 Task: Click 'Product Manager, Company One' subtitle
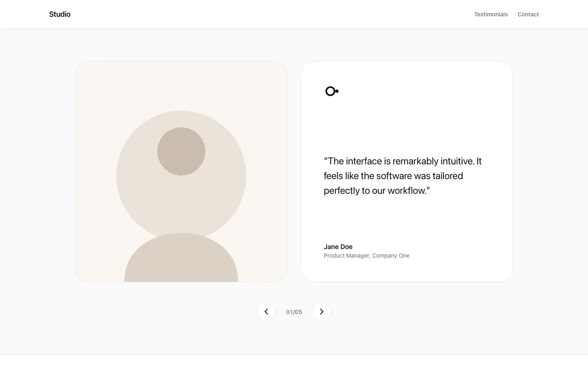coord(367,256)
